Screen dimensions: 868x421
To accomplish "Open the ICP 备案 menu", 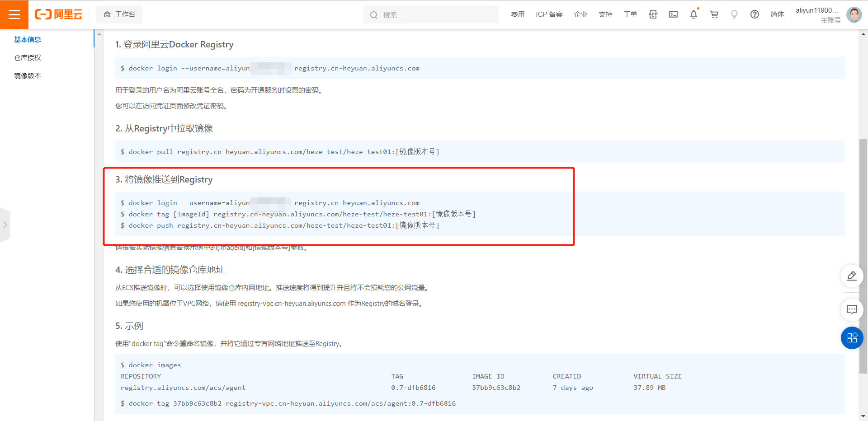I will click(x=549, y=14).
